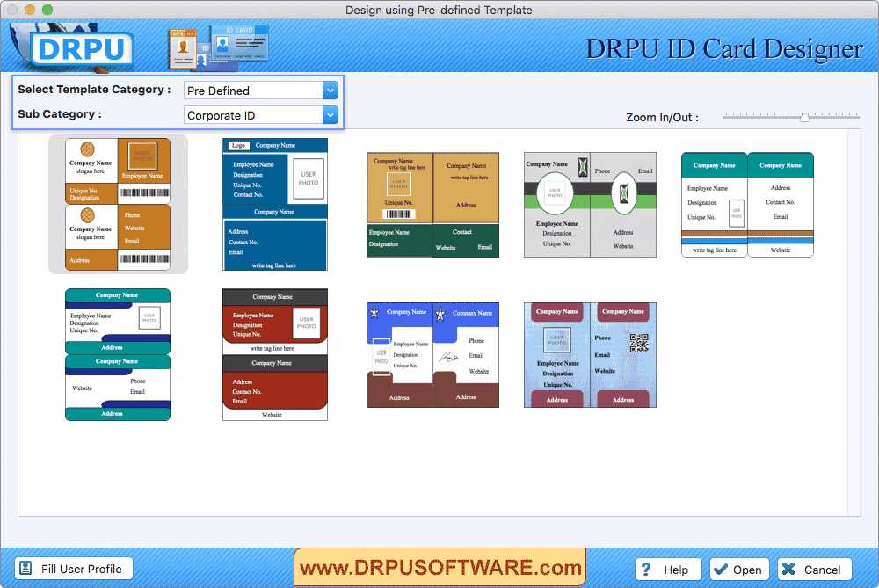Click the DRPU logo
This screenshot has height=588, width=879.
coord(81,48)
